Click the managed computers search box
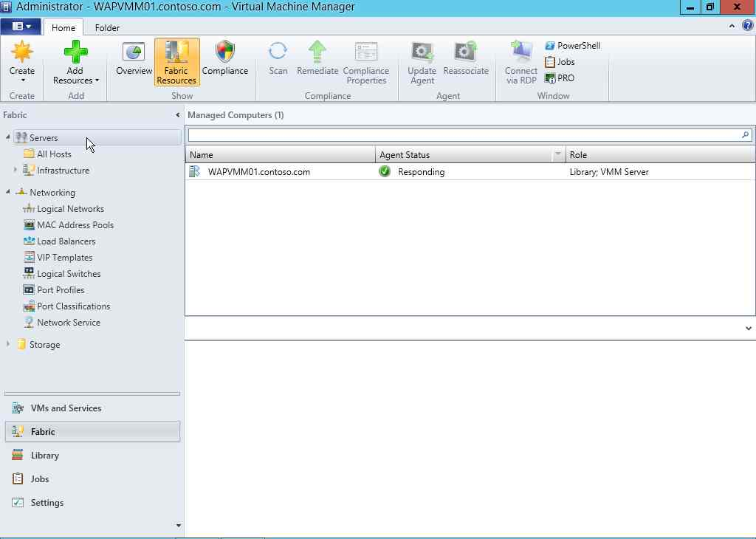The image size is (756, 539). click(464, 135)
